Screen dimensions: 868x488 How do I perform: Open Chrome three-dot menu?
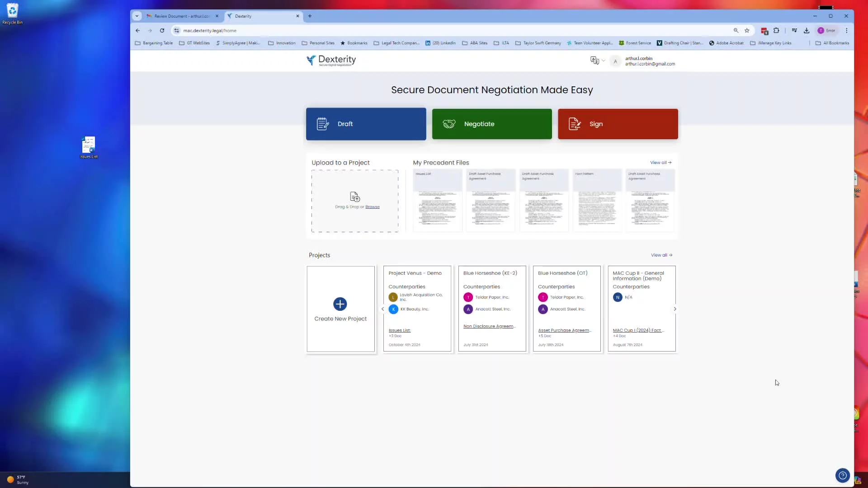(x=847, y=31)
